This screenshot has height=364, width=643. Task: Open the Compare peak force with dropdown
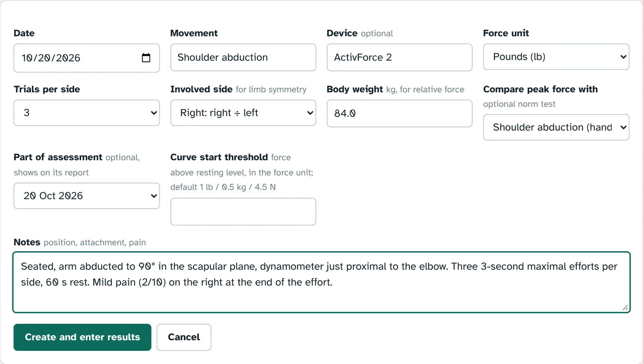click(x=556, y=127)
